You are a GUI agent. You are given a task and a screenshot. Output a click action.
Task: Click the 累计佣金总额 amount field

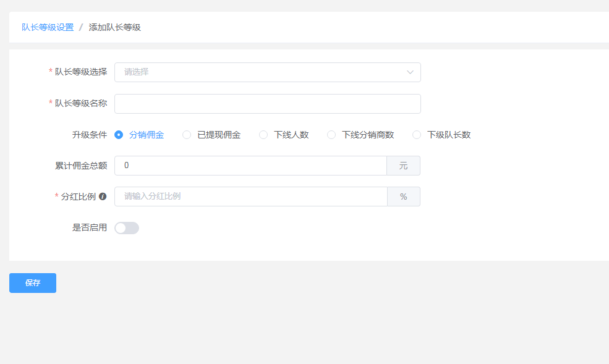click(x=250, y=166)
